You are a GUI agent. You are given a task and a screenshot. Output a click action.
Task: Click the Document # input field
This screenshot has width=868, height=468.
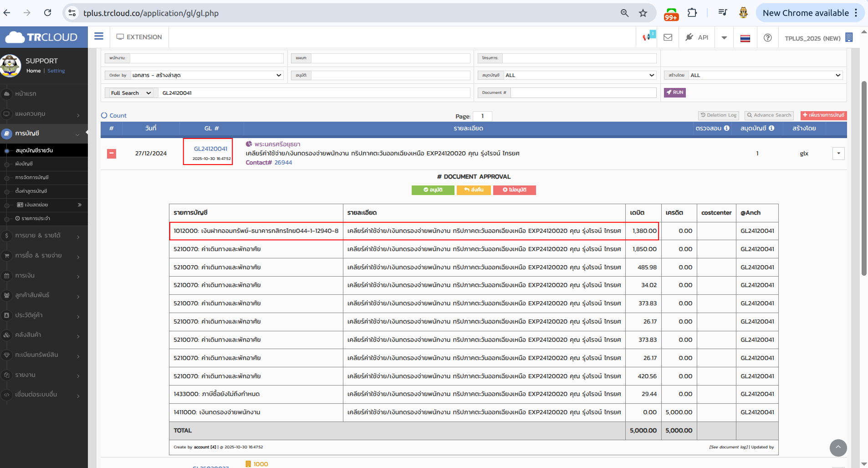click(583, 93)
